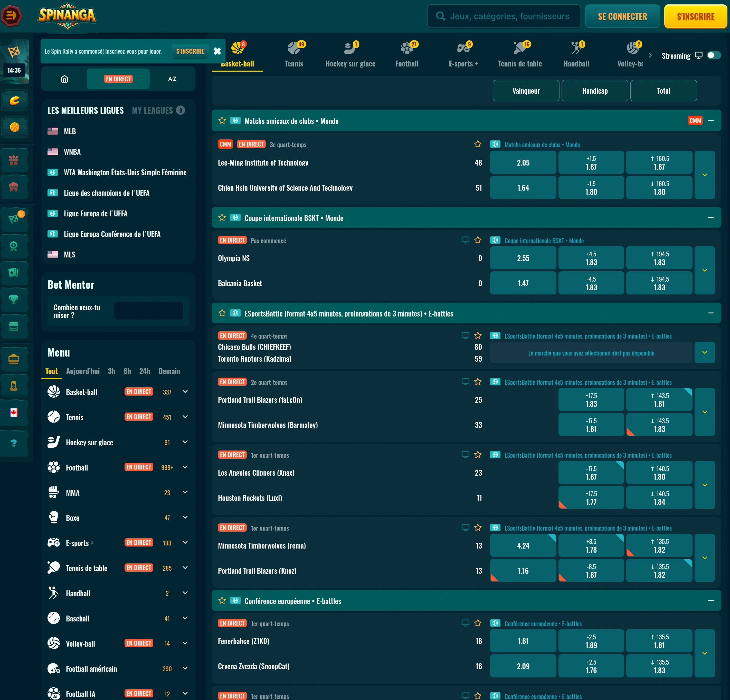
Task: Filter menu by 24h
Action: 145,371
